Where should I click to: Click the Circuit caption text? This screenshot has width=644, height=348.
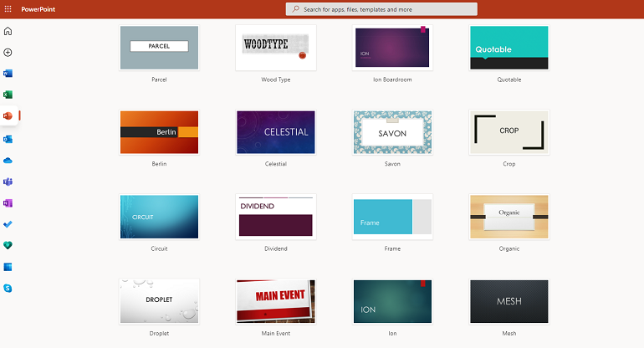160,248
